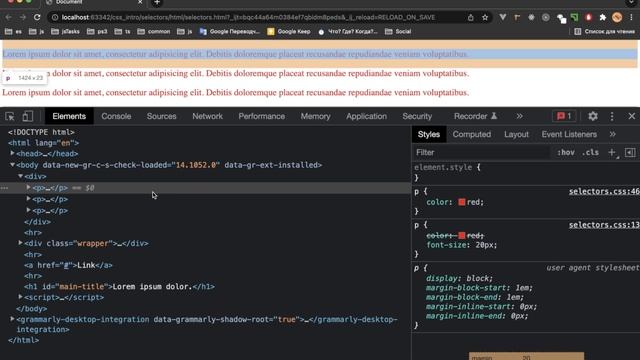
Task: Show more Styles pane tabs chevron
Action: (x=612, y=134)
